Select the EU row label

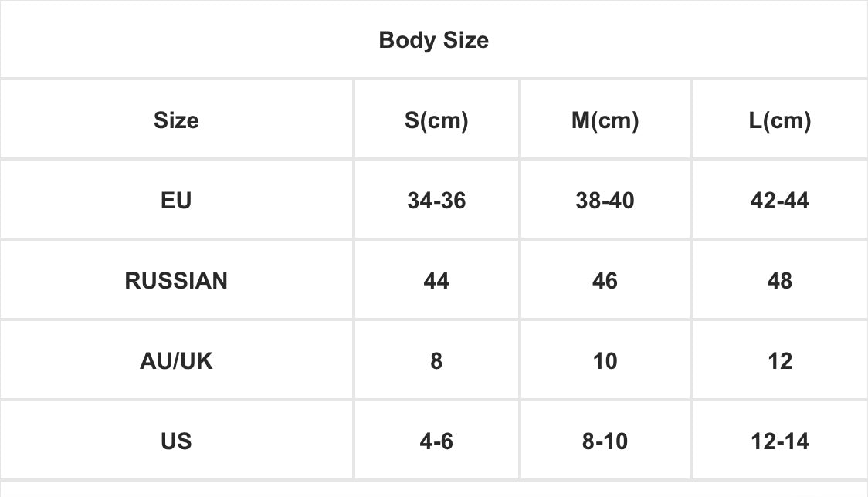176,201
